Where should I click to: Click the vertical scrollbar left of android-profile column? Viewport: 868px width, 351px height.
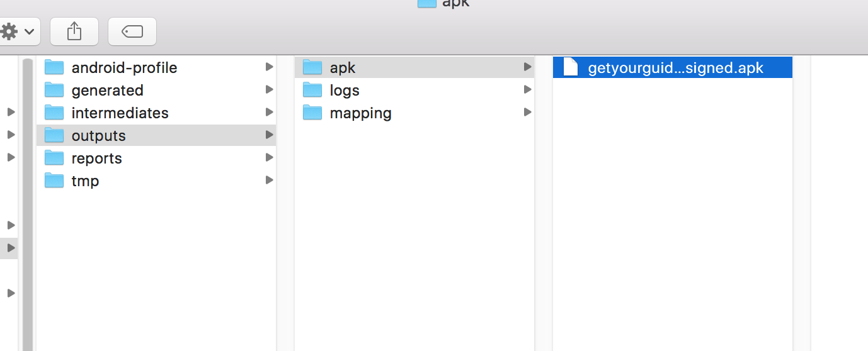tap(28, 204)
